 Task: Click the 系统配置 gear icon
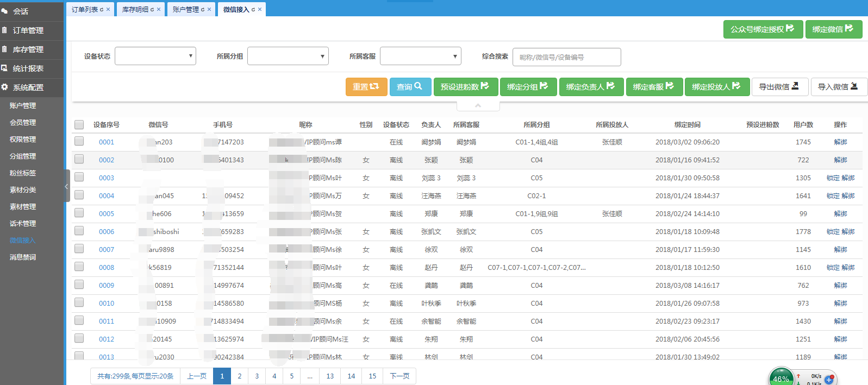coord(4,87)
